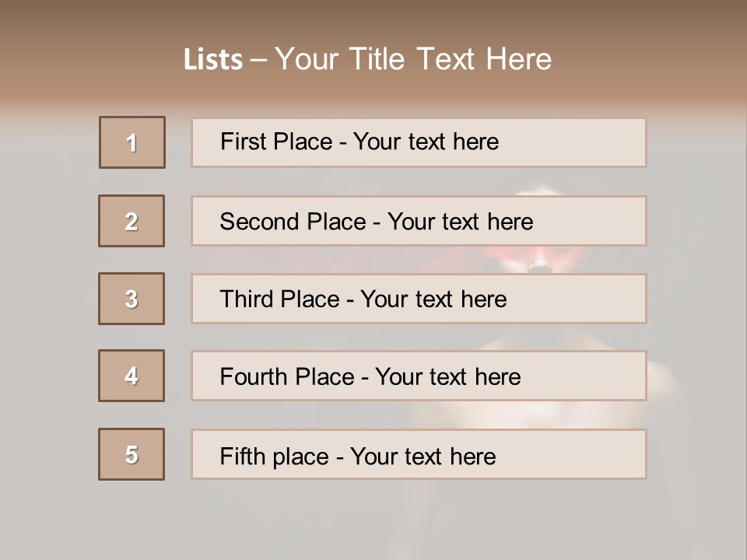Place cursor on the word "First"
747x560 pixels.
[x=243, y=142]
